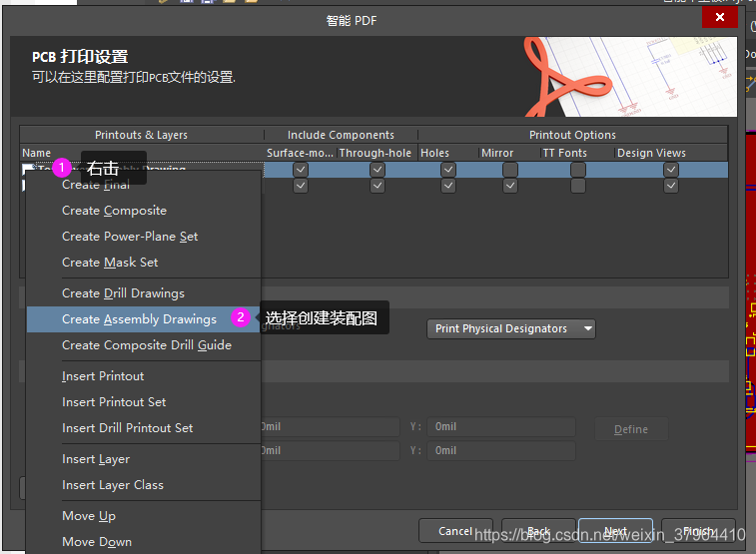
Task: Click second-row Y 0mil input field
Action: coord(501,451)
